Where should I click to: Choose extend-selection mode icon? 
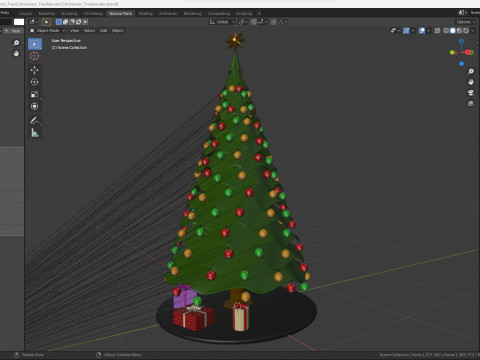click(x=65, y=22)
